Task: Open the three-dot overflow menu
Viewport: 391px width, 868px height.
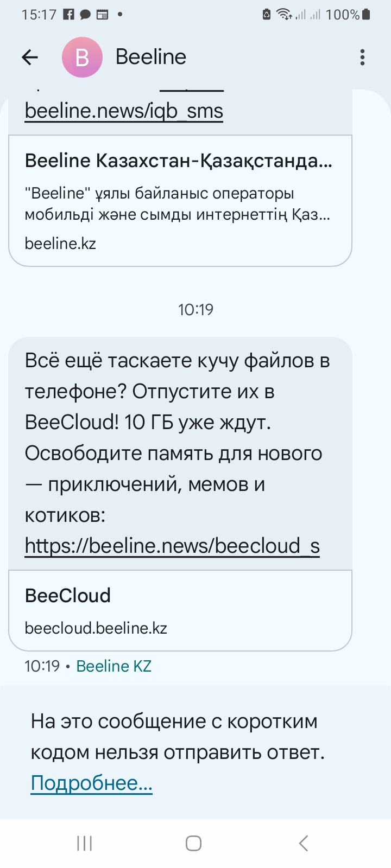Action: coord(362,57)
